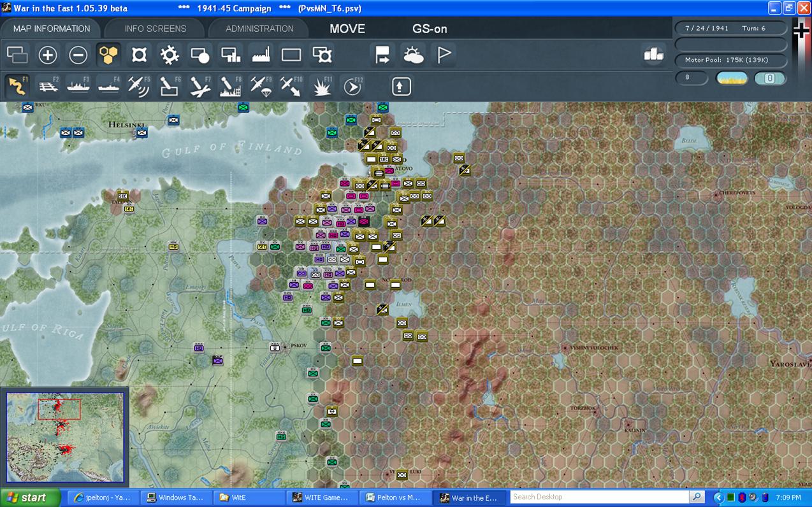
Task: Click the flag-with-arrow toolbar icon
Action: point(382,55)
